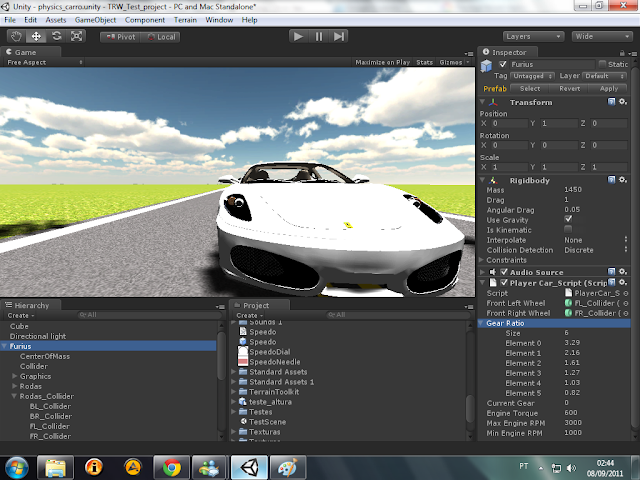Image resolution: width=640 pixels, height=480 pixels.
Task: Open Audio Source gear settings
Action: click(623, 271)
